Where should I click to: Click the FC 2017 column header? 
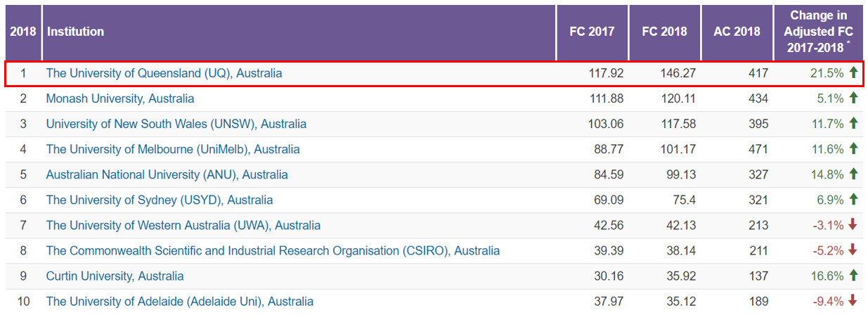click(591, 32)
